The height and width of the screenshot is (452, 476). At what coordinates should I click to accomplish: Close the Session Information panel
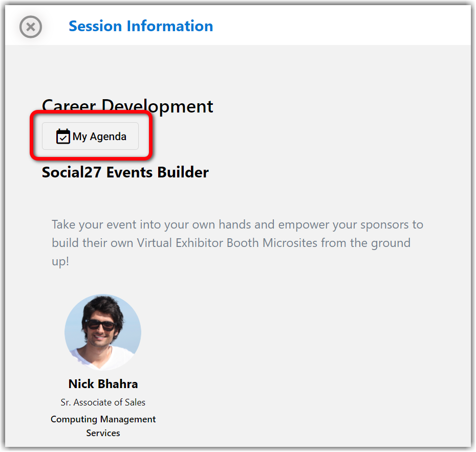point(31,27)
